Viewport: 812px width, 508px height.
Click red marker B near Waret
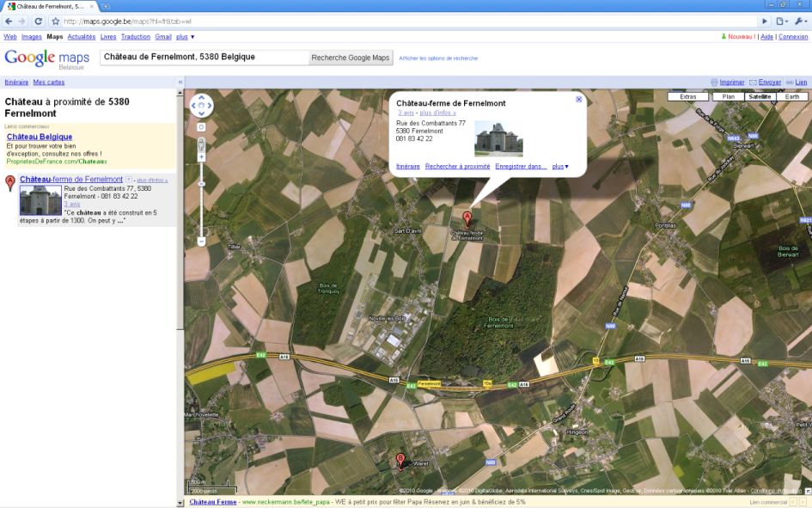click(400, 461)
